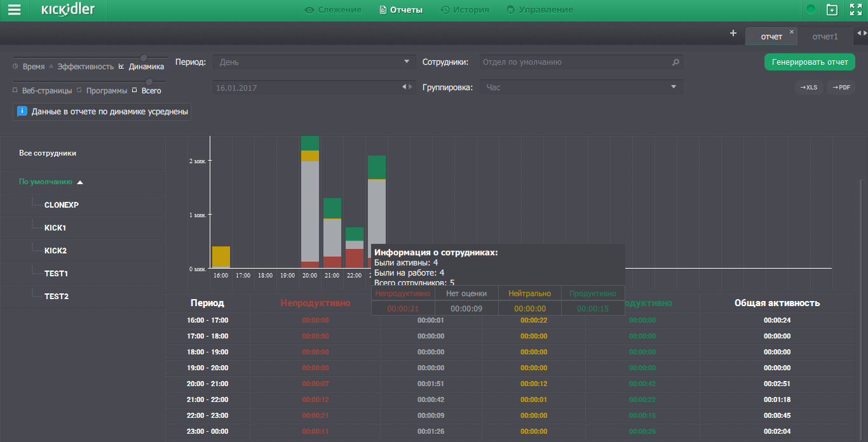
Task: Open the отчет1 tab
Action: [x=825, y=37]
